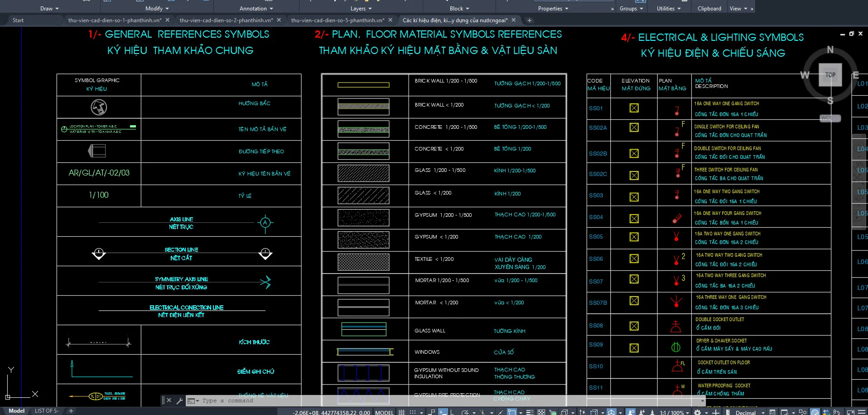The width and height of the screenshot is (868, 415).
Task: Expand the Modify ribbon panel
Action: 157,9
